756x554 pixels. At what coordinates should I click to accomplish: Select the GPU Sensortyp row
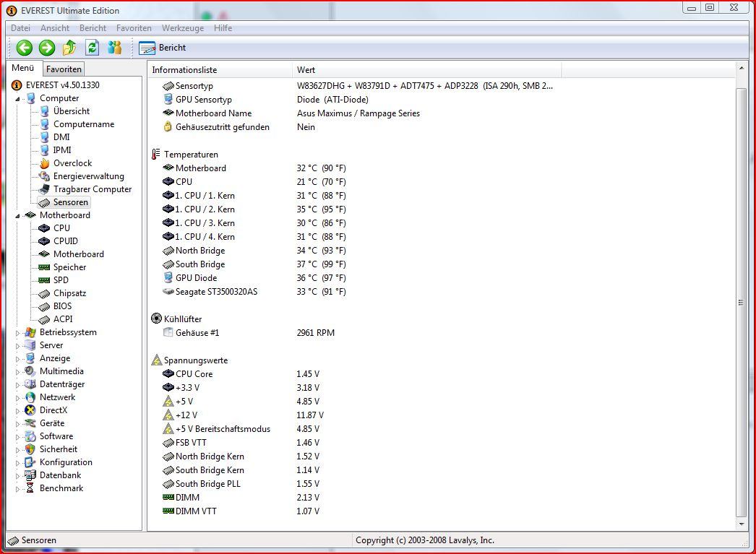click(x=265, y=100)
